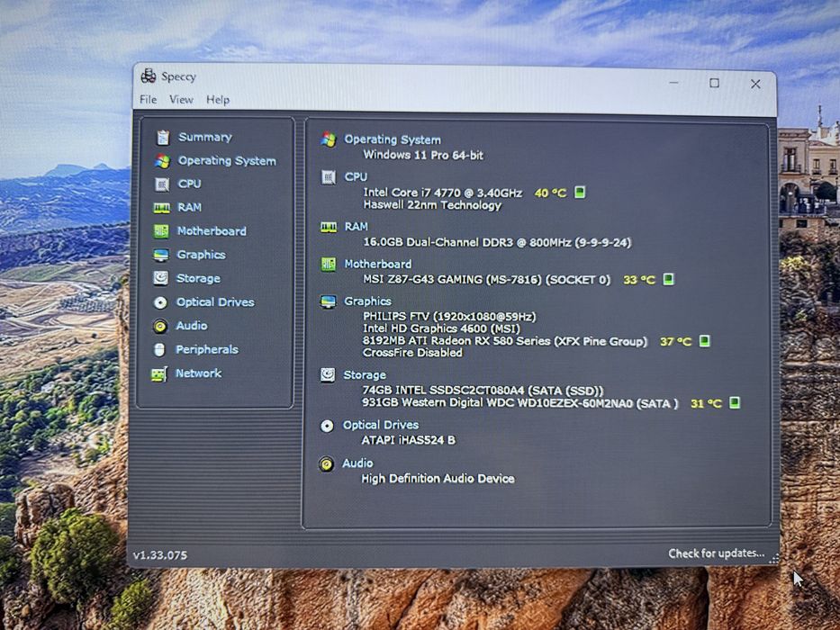Click the Intel Core i7 4770 @ 3.40GHz text
The width and height of the screenshot is (840, 630).
point(442,193)
